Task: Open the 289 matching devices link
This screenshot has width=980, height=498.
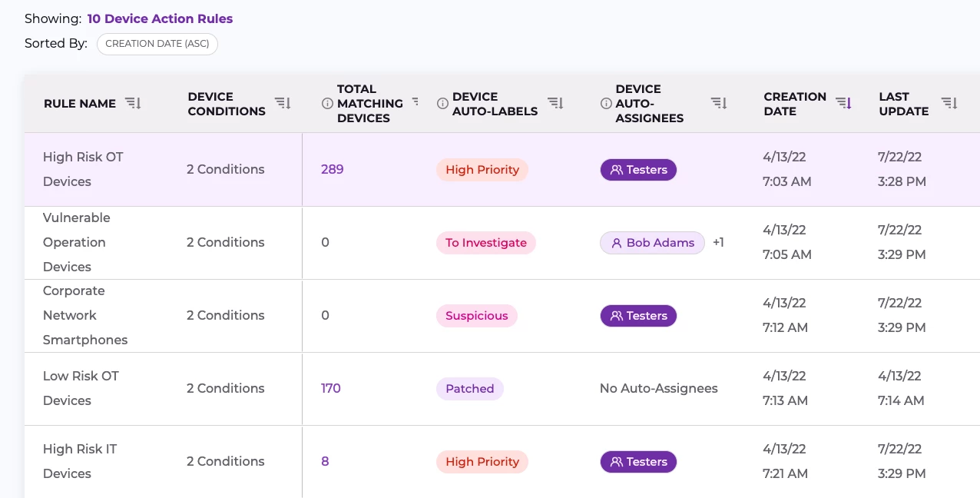Action: 332,169
